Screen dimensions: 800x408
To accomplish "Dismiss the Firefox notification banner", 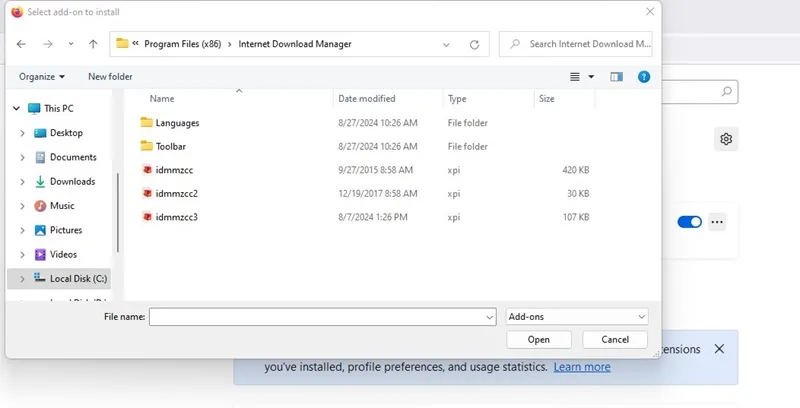I will [719, 349].
